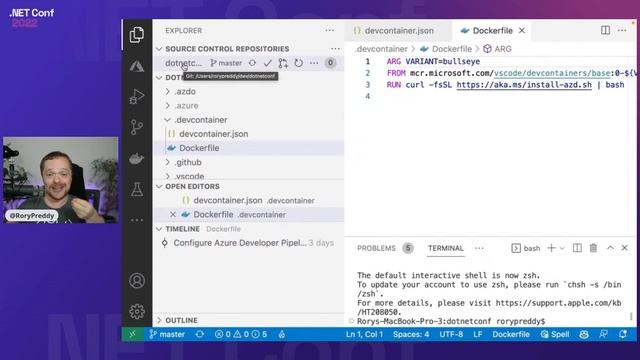The image size is (640, 360).
Task: Open the Testing flask icon
Action: point(137,189)
